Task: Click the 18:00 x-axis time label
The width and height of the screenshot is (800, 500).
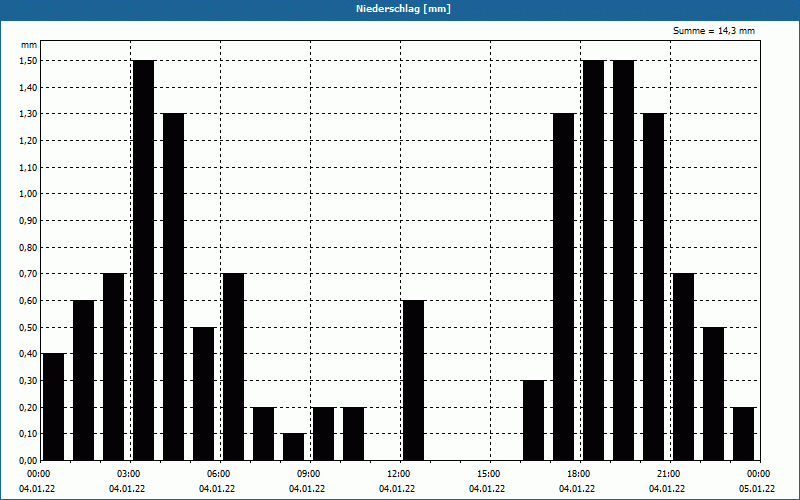Action: tap(579, 474)
